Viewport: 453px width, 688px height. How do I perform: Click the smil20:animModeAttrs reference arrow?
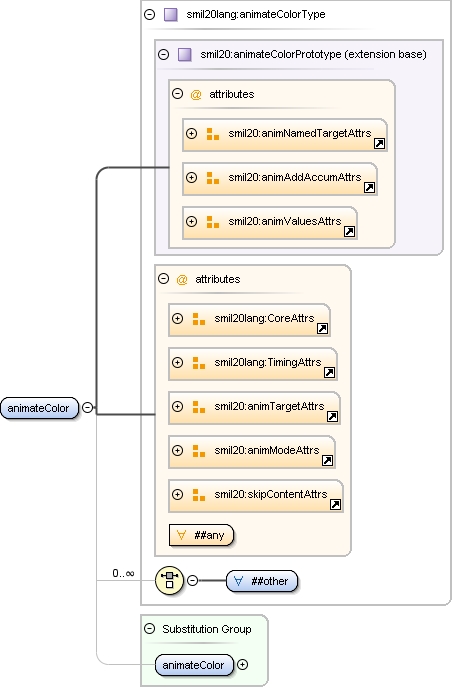(x=327, y=460)
